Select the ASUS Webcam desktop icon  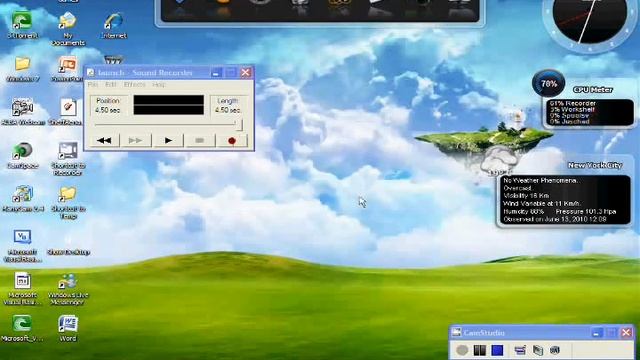pyautogui.click(x=22, y=112)
